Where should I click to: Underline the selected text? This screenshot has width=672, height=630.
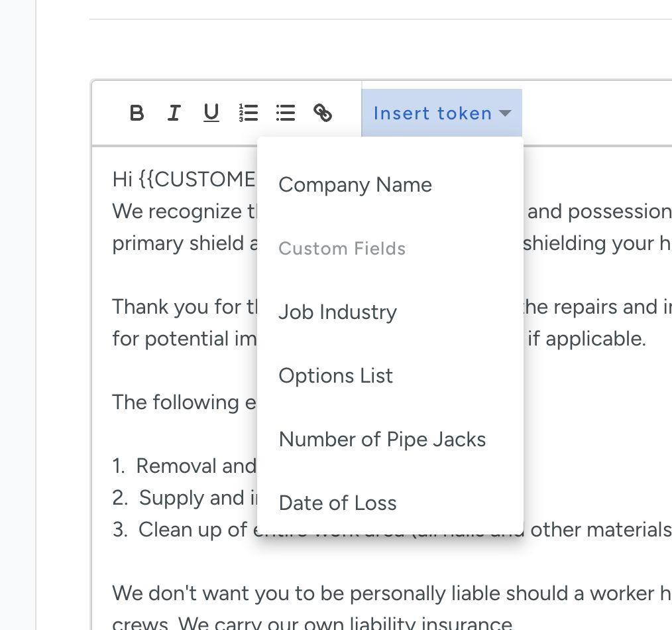(211, 113)
